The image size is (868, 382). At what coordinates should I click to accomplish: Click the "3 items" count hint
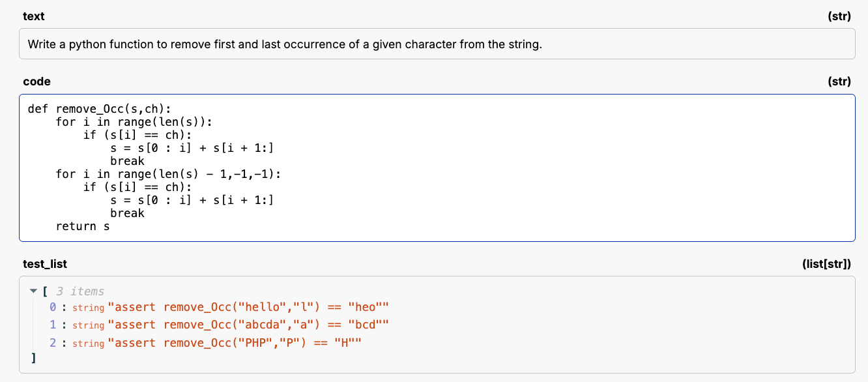(x=80, y=291)
